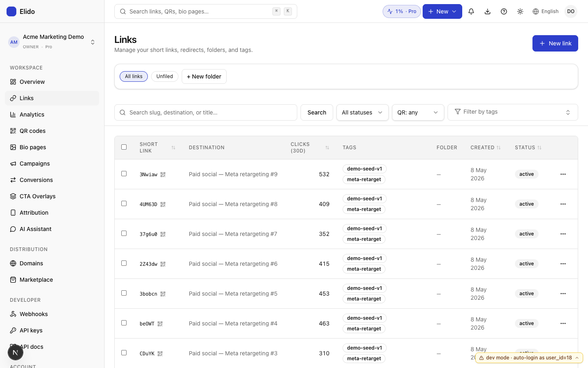Open Campaigns in the sidebar
Viewport: 588px width, 368px height.
pos(52,164)
